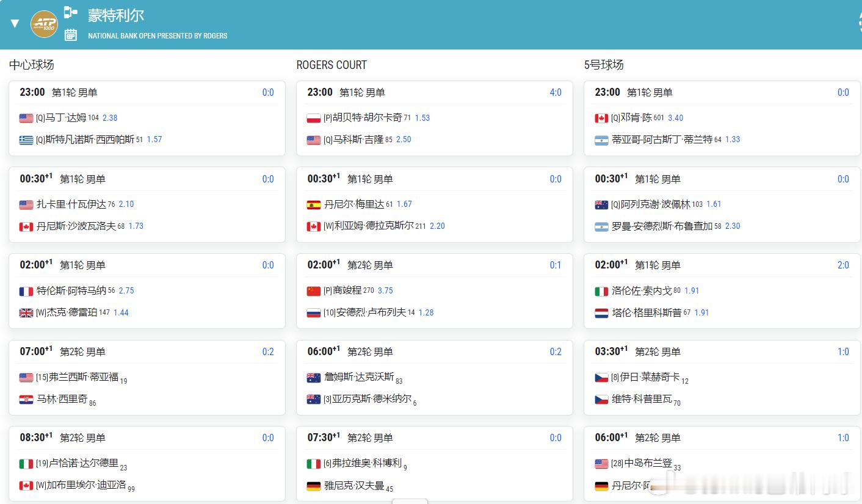Open the draw bracket icon
The height and width of the screenshot is (504, 862).
click(71, 12)
